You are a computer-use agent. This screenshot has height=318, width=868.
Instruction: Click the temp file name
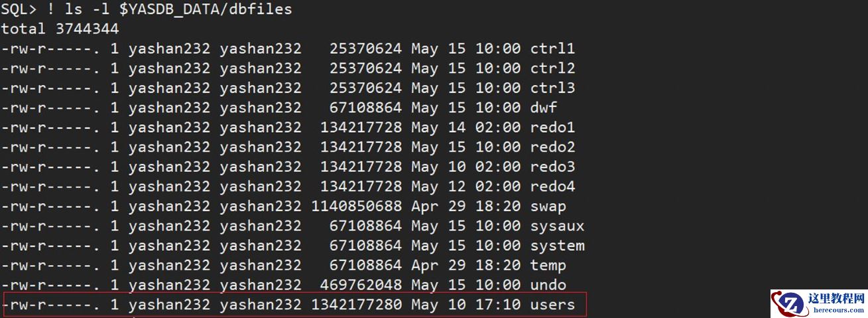[548, 266]
